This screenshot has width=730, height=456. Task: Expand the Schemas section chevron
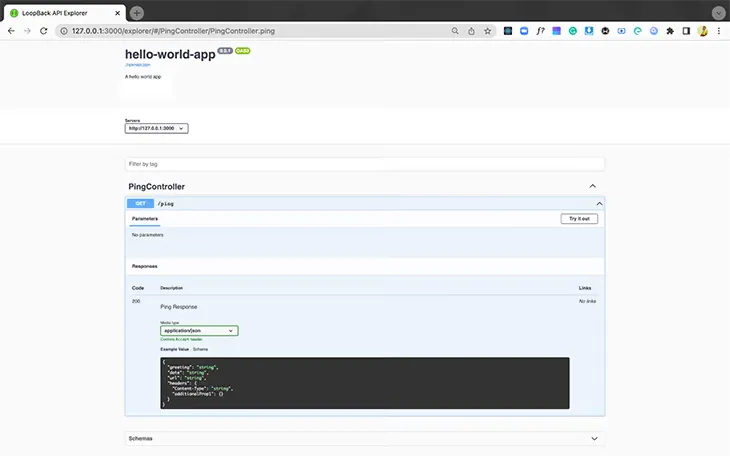(594, 438)
